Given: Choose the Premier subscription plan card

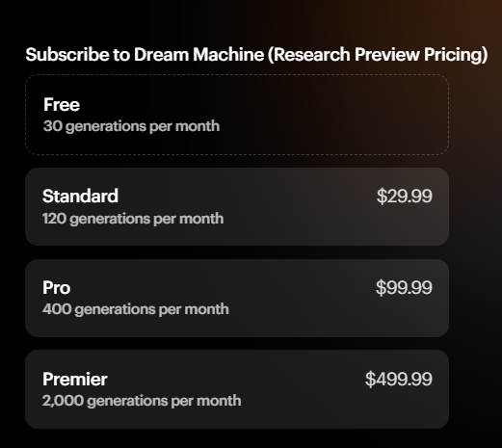Looking at the screenshot, I should tap(237, 389).
